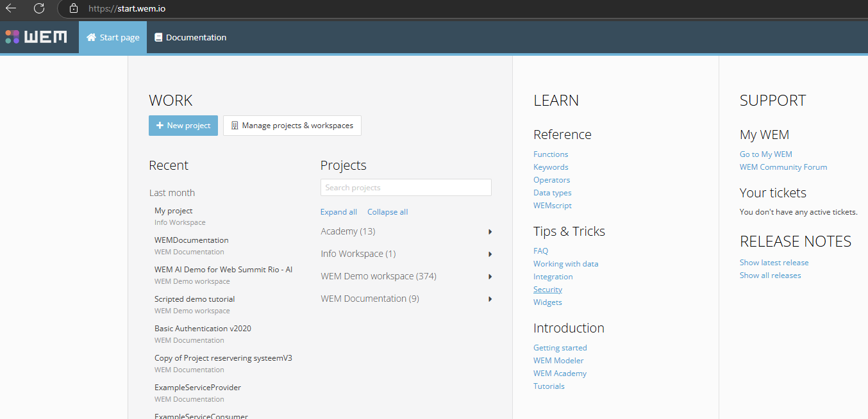Click the WEM logo icon
Screen dimensions: 868x419
tap(12, 37)
